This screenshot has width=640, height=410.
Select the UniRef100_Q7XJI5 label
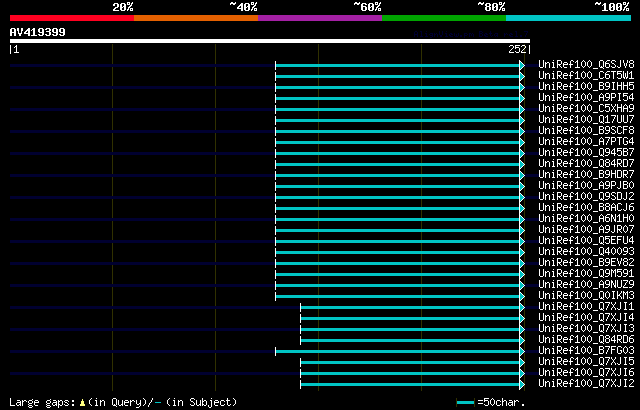586,362
